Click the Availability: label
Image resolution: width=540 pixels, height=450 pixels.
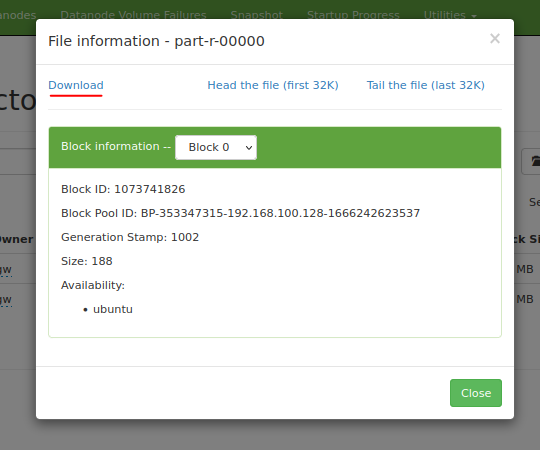tap(93, 285)
